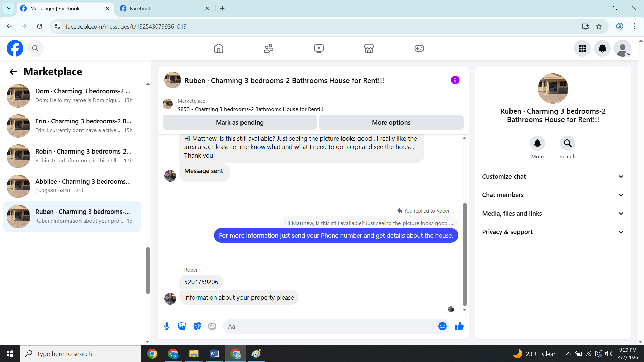Attach a photo using the image icon
The width and height of the screenshot is (644, 362).
click(182, 326)
